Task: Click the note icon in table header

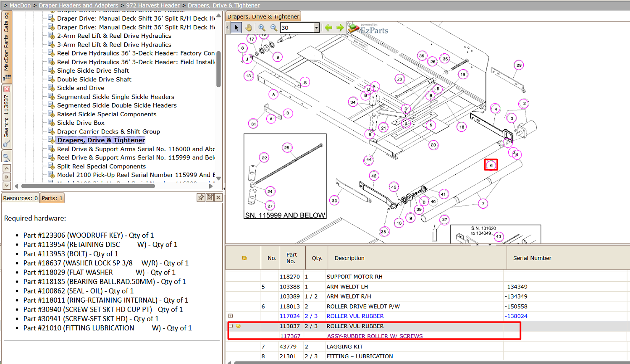Action: (244, 258)
